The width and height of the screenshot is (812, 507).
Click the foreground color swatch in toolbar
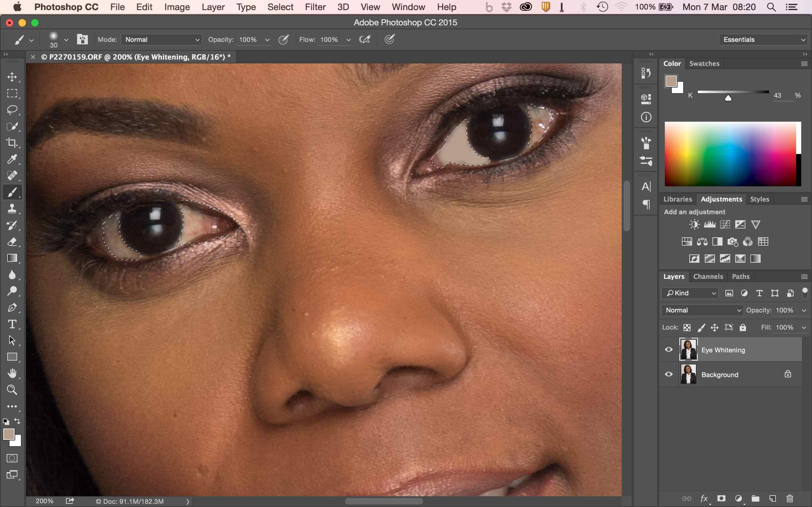click(x=9, y=434)
